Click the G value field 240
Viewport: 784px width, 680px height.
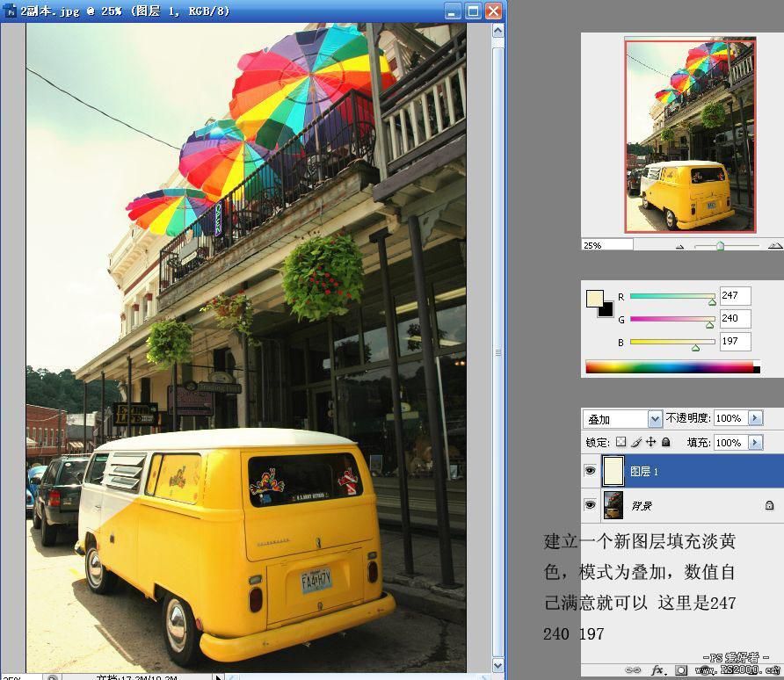pos(735,319)
